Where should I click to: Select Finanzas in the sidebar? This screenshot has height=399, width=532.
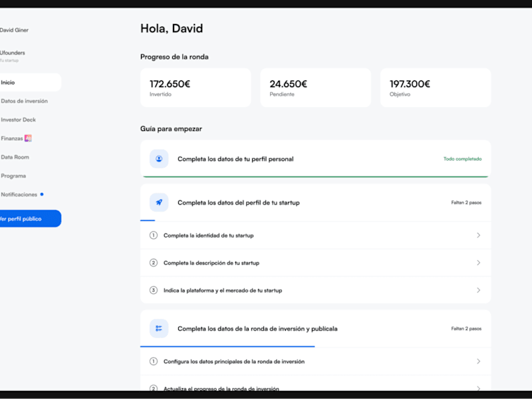coord(12,138)
